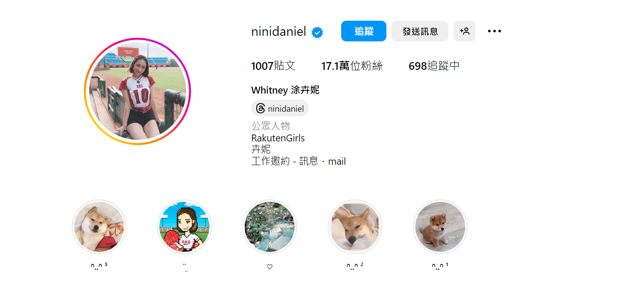This screenshot has height=285, width=644.
Task: Click the RakutenGirls bio text
Action: click(278, 138)
